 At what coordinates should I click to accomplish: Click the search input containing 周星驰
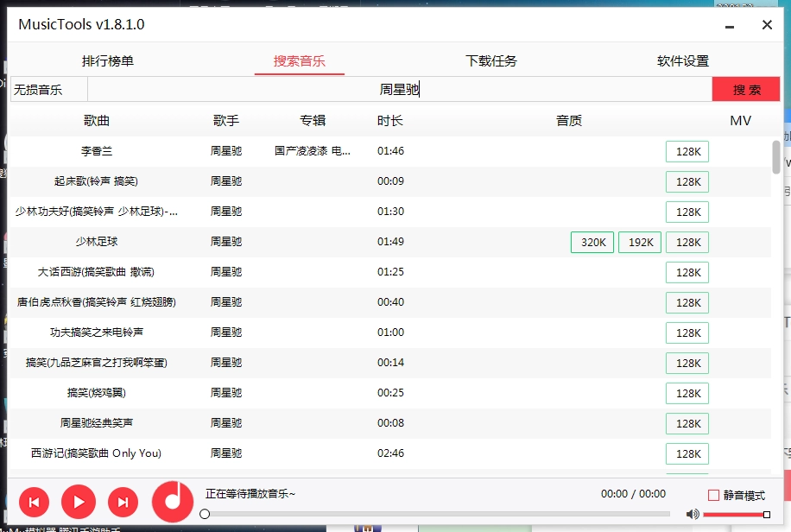coord(397,89)
